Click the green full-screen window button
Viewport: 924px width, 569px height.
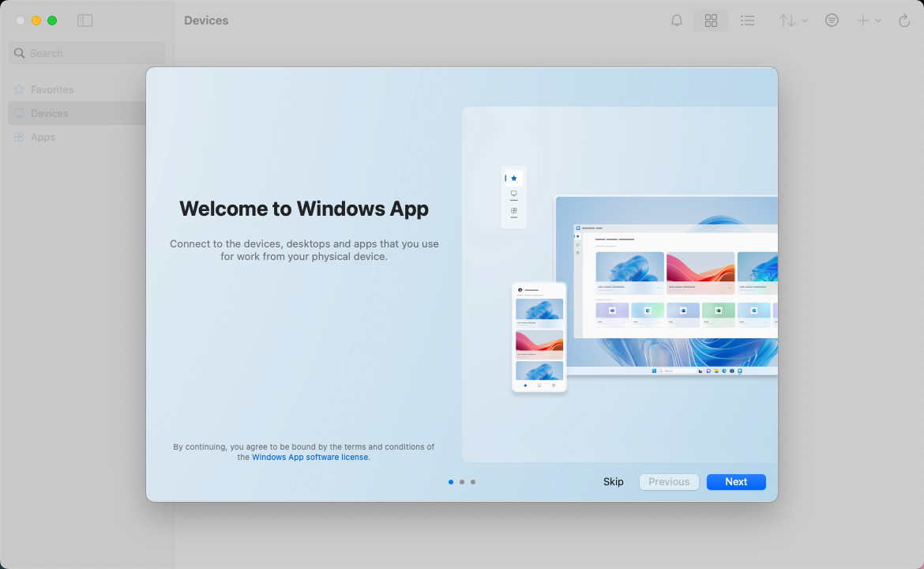click(52, 21)
